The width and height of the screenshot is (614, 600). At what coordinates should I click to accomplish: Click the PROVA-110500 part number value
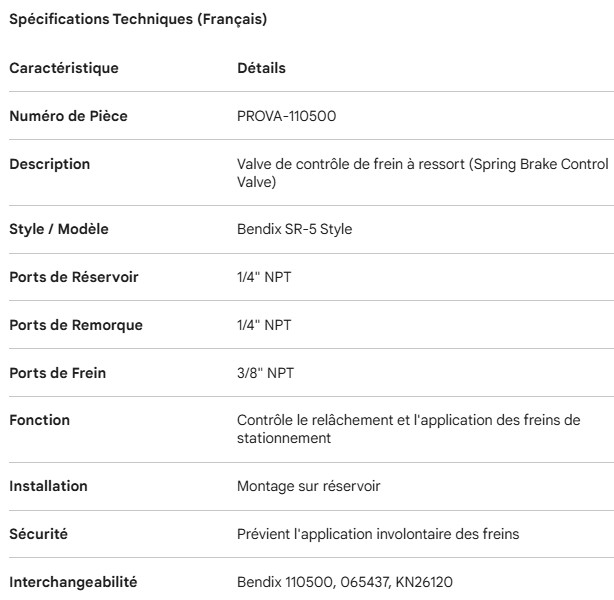[286, 116]
